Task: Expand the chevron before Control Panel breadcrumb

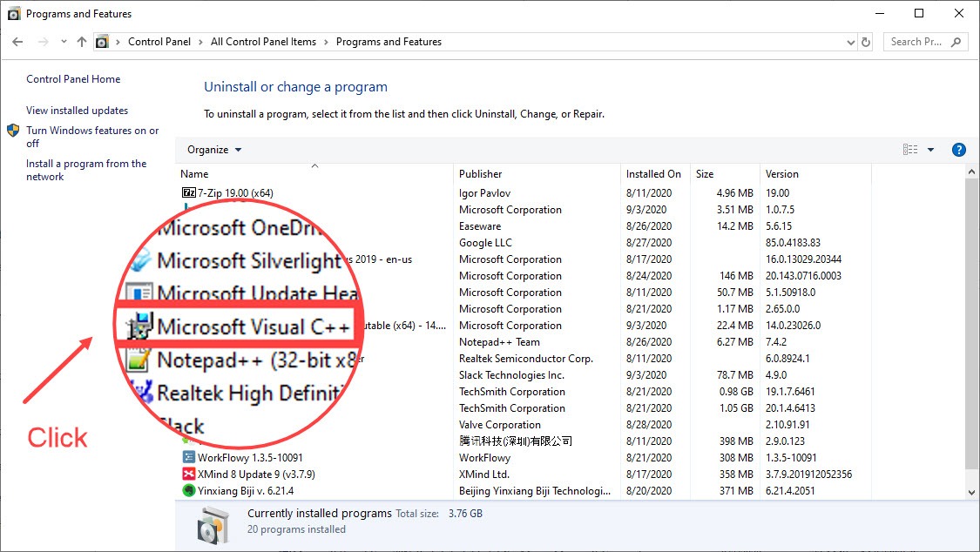Action: point(118,42)
